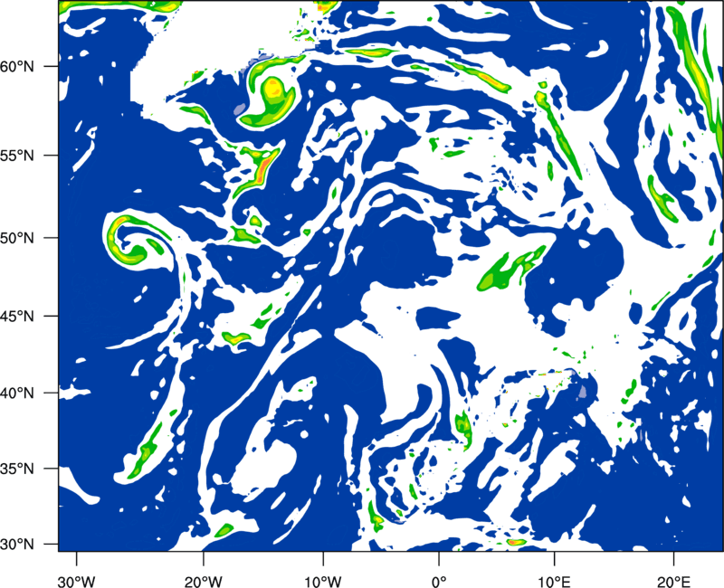Click the 30°N latitude label
This screenshot has height=588, width=724.
pos(17,545)
